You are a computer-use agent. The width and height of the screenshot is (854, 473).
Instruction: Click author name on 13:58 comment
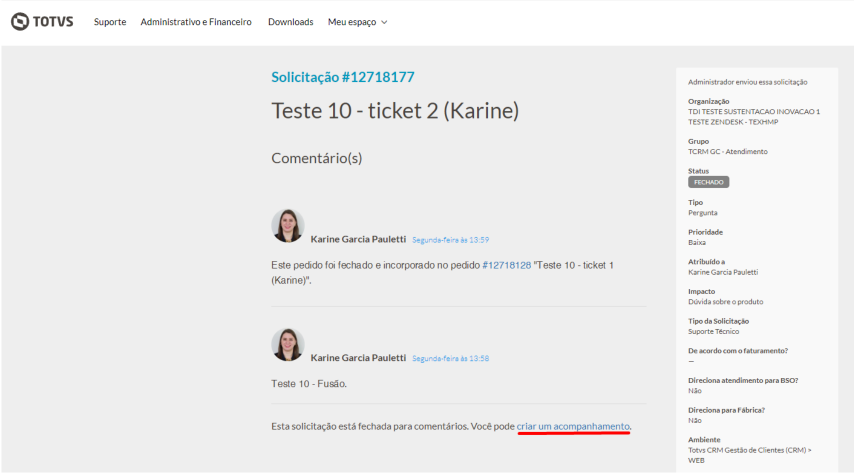(358, 358)
